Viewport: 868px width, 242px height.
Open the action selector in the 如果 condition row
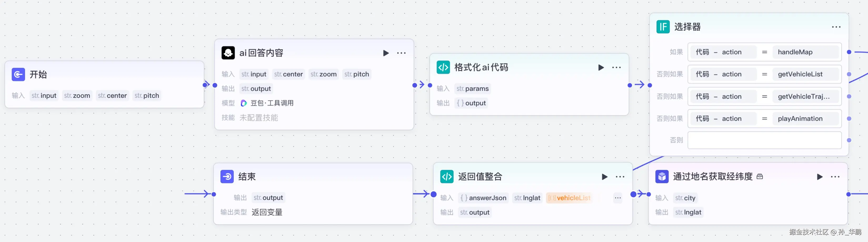[723, 52]
